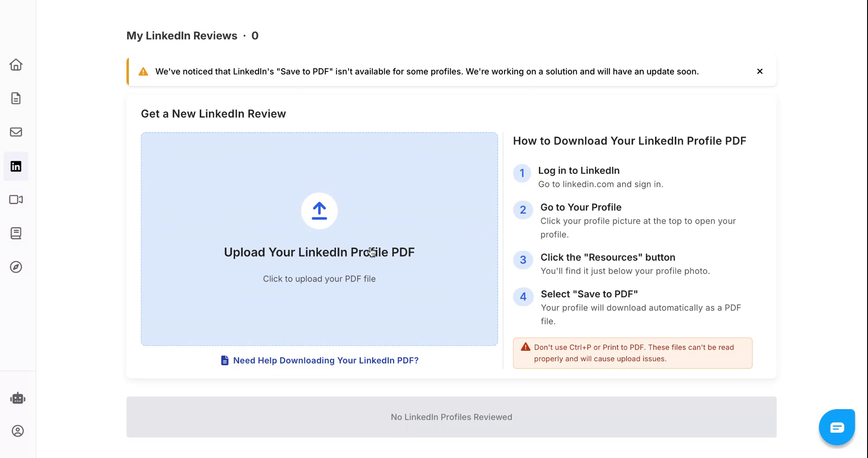Launch the chat support bubble
The width and height of the screenshot is (868, 458).
coord(837,426)
